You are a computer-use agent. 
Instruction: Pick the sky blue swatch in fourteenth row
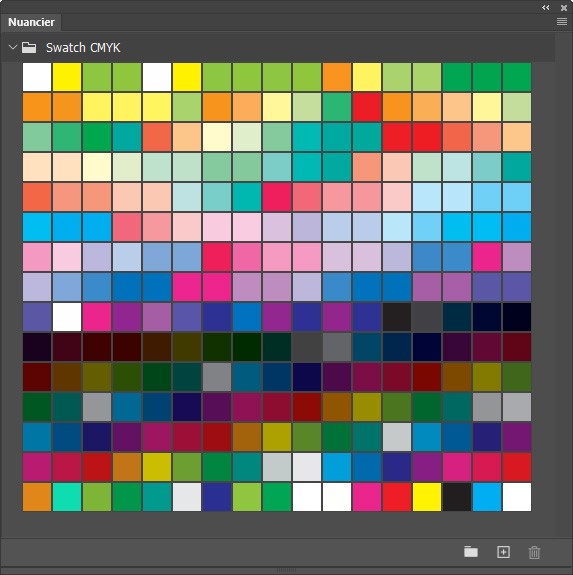pos(337,467)
